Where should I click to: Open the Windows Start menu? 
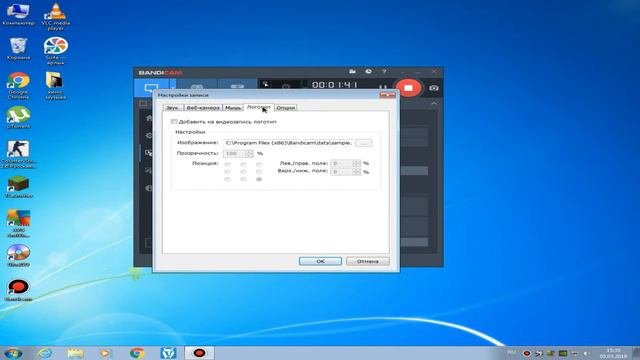[13, 353]
